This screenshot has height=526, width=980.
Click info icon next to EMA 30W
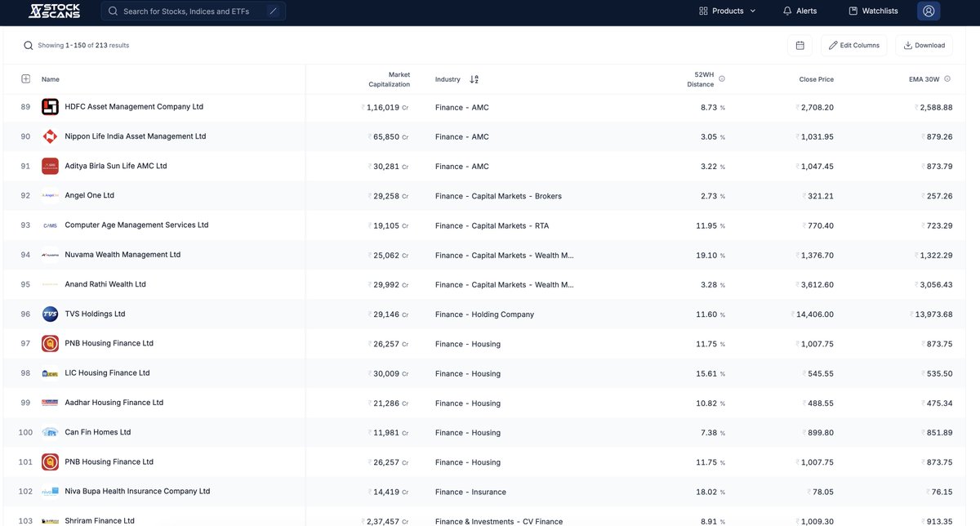948,79
